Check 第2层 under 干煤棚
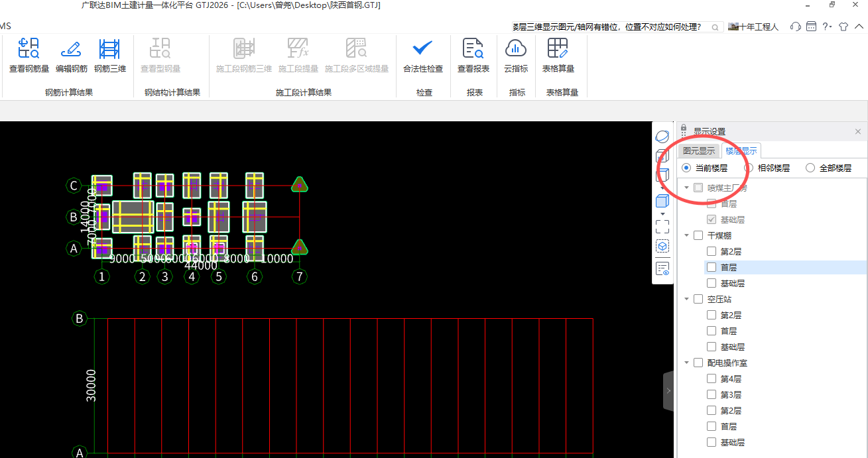This screenshot has height=458, width=868. tap(712, 251)
